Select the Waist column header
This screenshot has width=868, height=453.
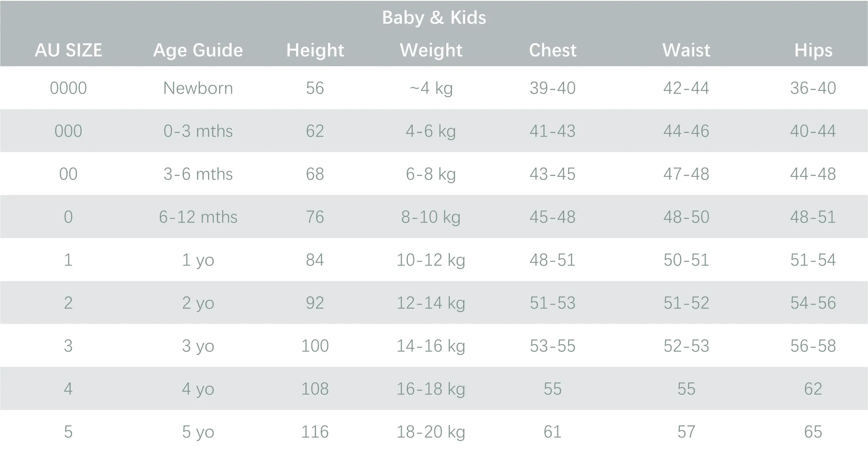click(686, 50)
